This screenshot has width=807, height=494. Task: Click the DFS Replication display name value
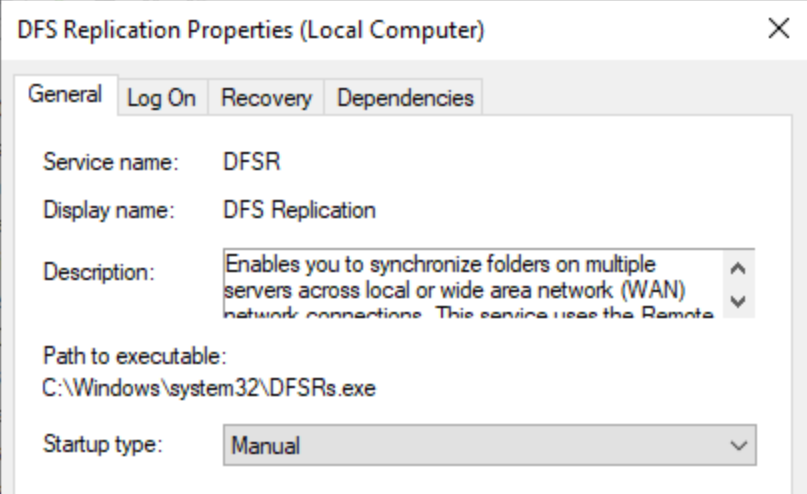coord(299,211)
